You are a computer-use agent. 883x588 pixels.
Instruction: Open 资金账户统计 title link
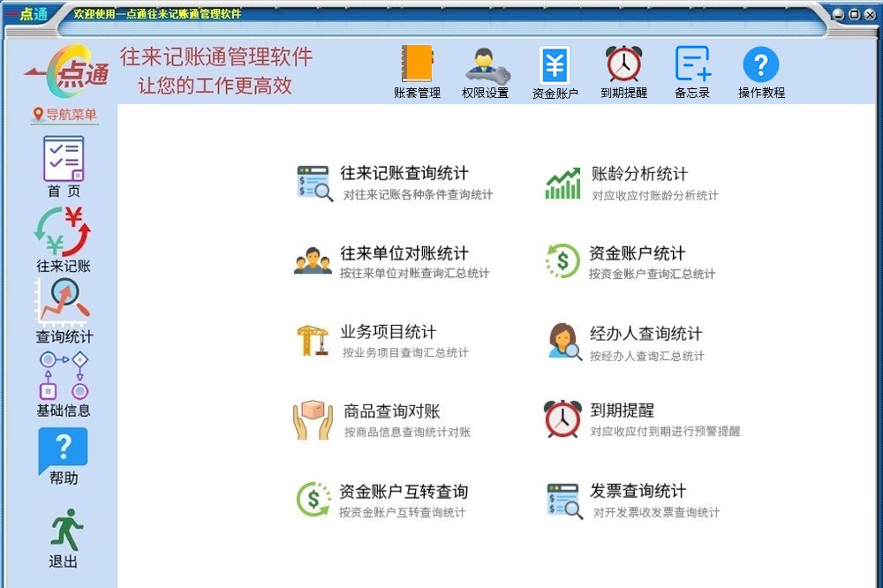[x=637, y=253]
